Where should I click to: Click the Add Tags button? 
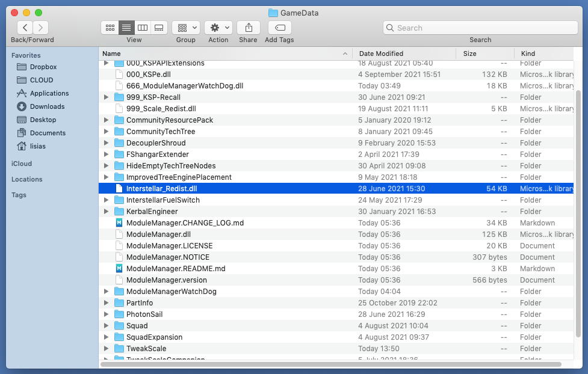coord(280,28)
